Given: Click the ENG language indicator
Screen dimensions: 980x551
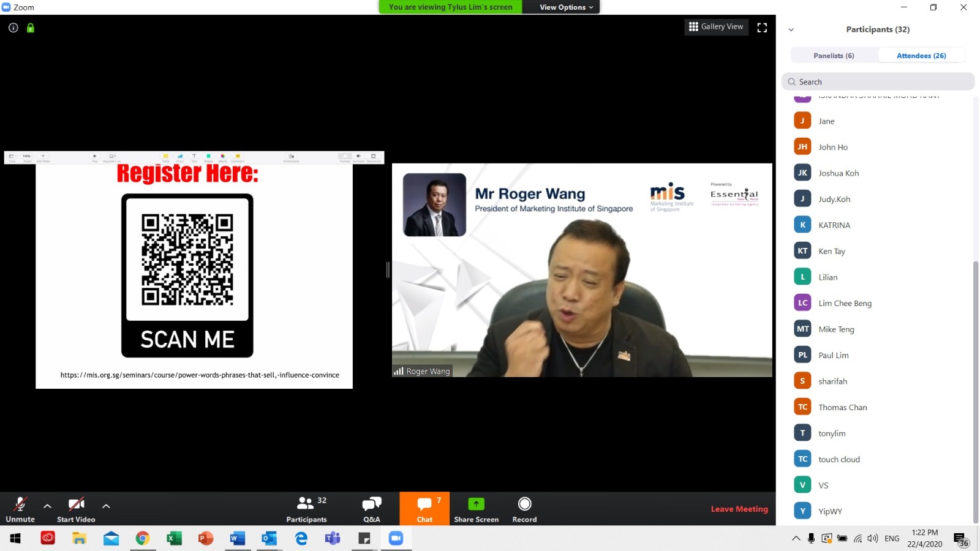Looking at the screenshot, I should pos(892,538).
